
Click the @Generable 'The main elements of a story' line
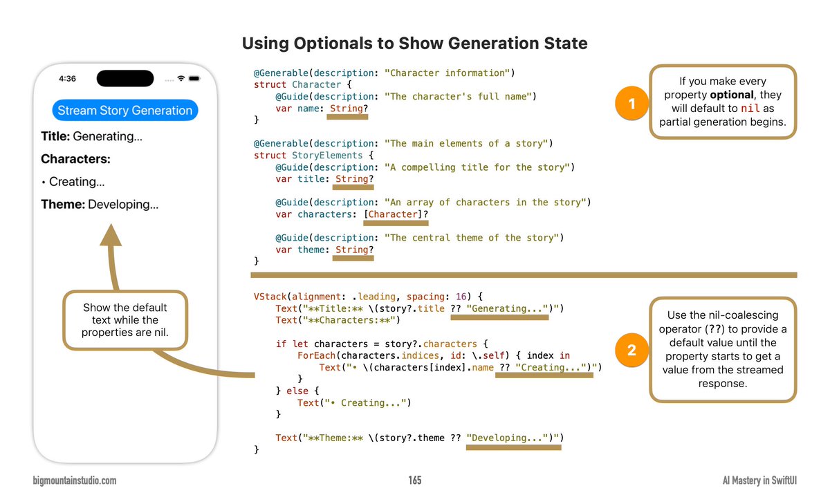click(x=403, y=143)
